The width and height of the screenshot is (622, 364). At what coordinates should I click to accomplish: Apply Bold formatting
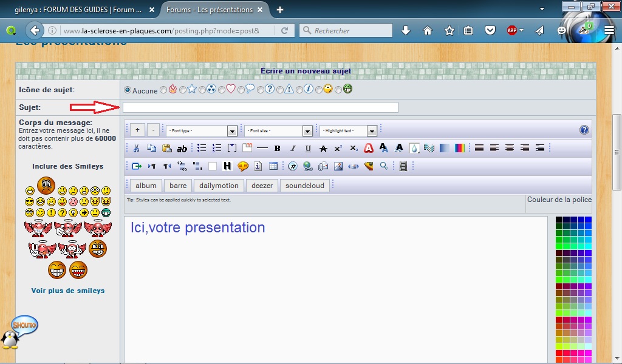coord(277,149)
